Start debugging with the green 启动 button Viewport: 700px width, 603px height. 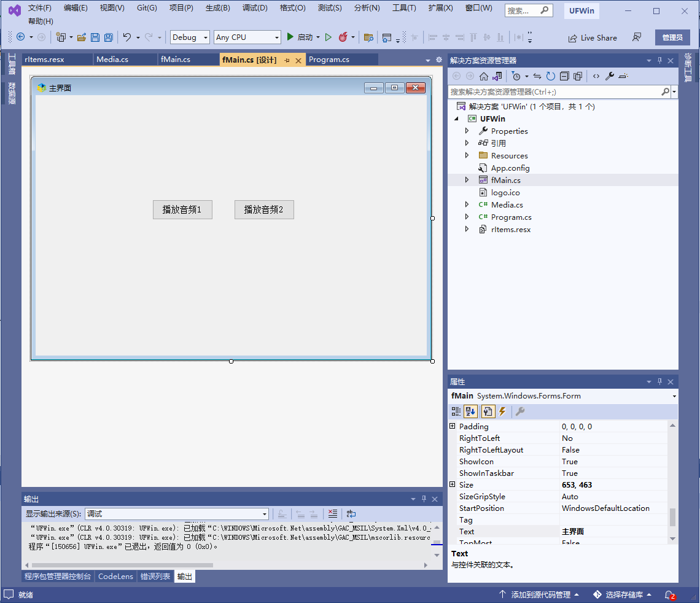point(300,37)
